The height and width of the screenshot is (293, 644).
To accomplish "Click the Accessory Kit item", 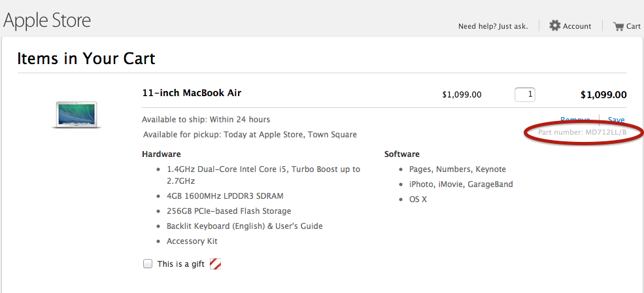I will (x=192, y=241).
